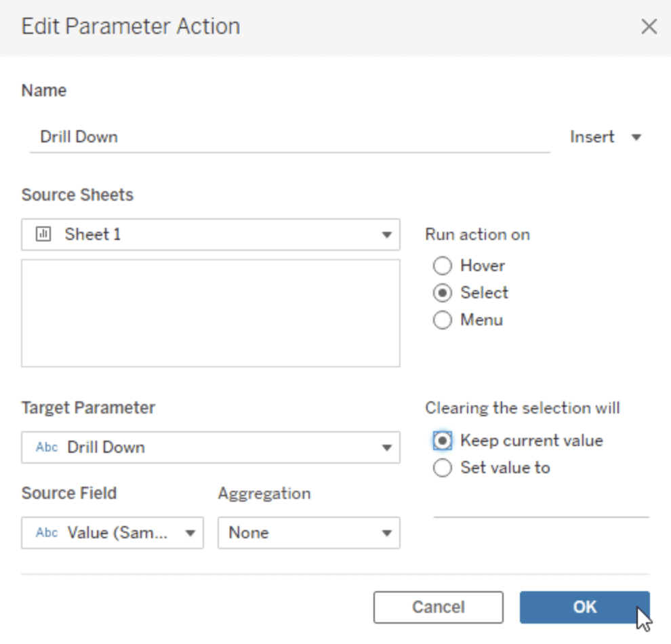671x644 pixels.
Task: Expand the Source Field dropdown
Action: (x=190, y=534)
